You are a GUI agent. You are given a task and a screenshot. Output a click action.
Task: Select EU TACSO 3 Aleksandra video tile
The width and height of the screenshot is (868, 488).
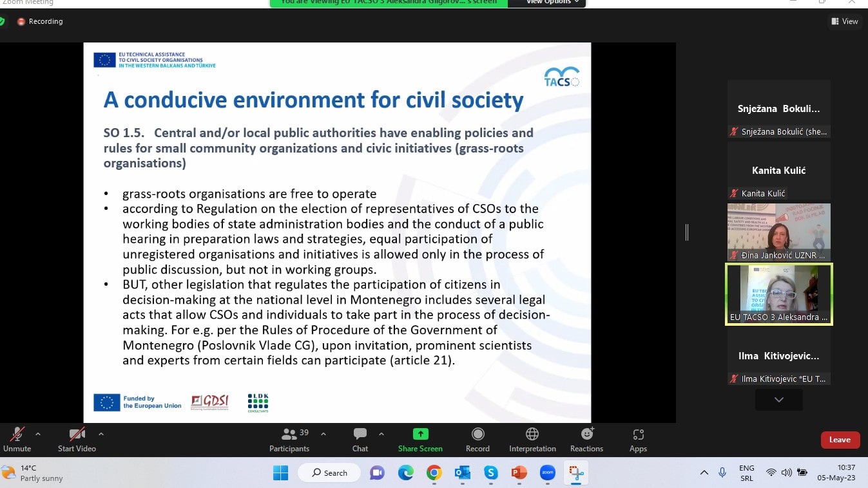[779, 294]
